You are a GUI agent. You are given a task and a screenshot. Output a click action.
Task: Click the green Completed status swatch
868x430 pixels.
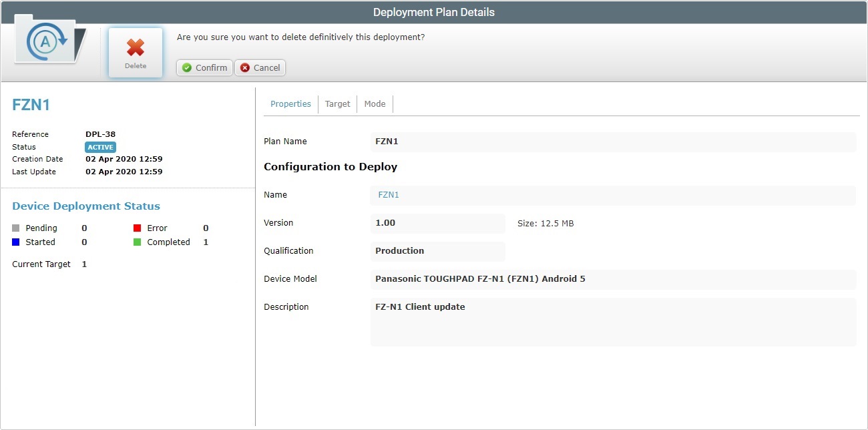[x=138, y=242]
